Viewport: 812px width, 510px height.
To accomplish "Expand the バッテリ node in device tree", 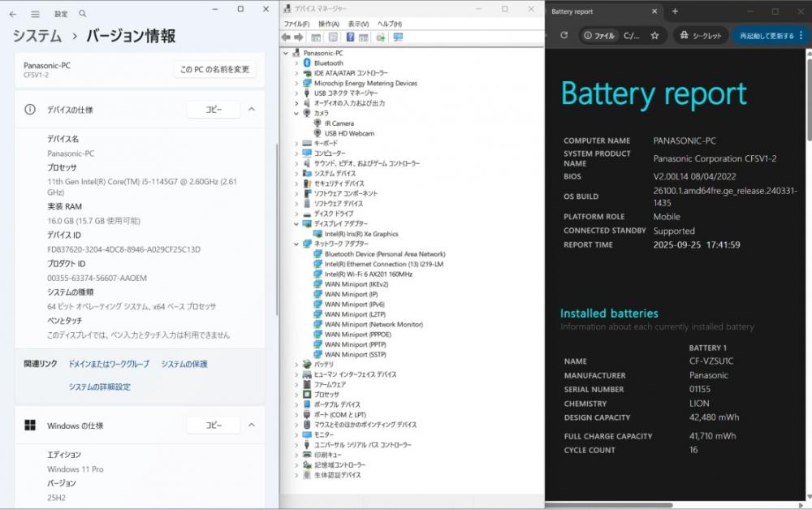I will point(297,365).
